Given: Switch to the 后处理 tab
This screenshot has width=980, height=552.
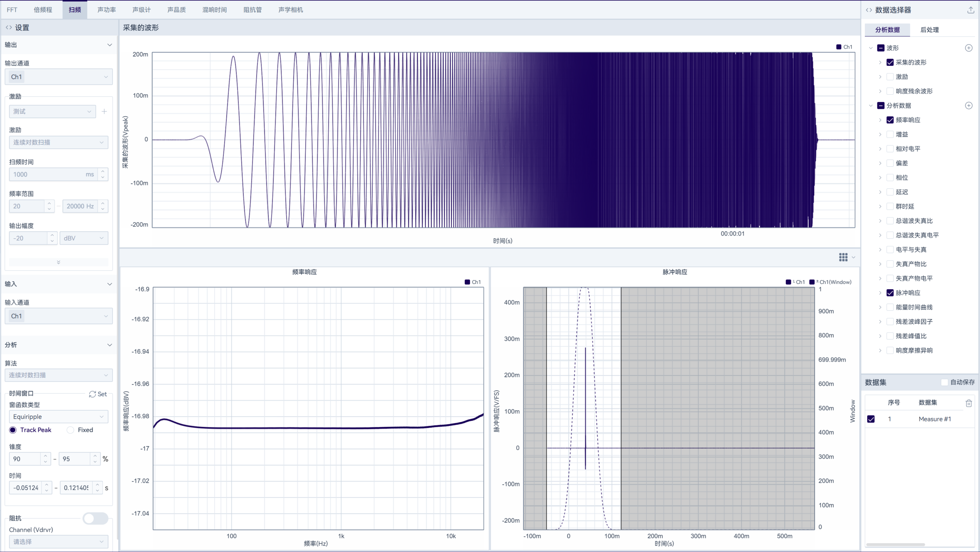Looking at the screenshot, I should pyautogui.click(x=929, y=30).
